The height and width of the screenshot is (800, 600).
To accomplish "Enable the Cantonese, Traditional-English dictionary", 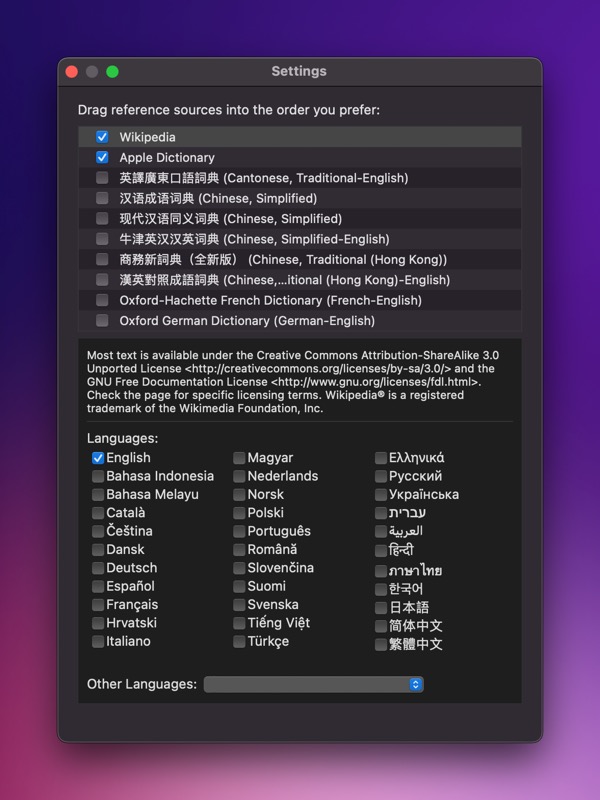I will tap(102, 178).
